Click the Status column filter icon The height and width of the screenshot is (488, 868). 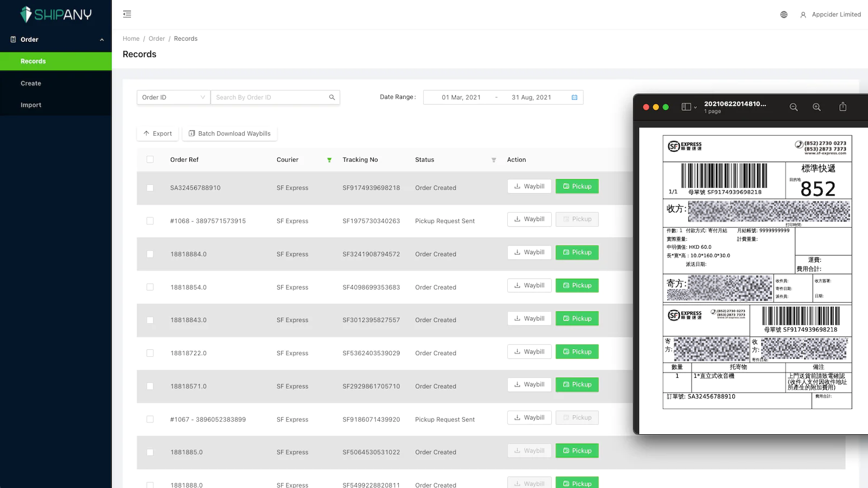point(494,160)
